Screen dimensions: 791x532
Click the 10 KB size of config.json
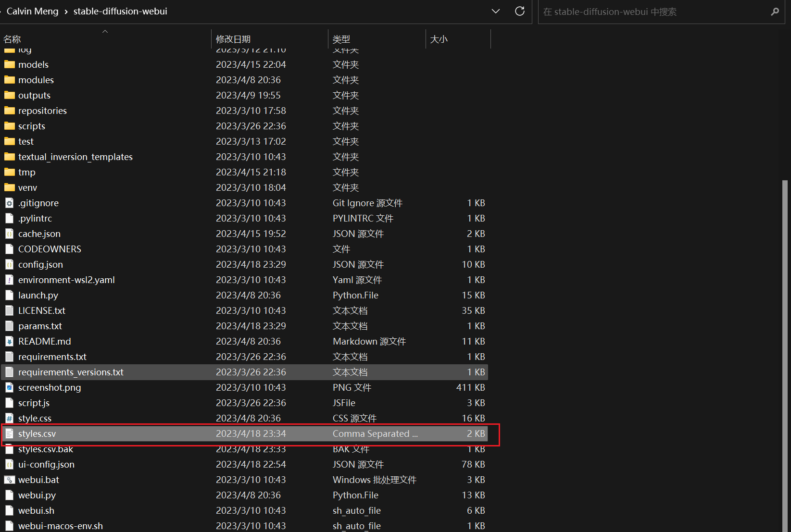point(473,264)
